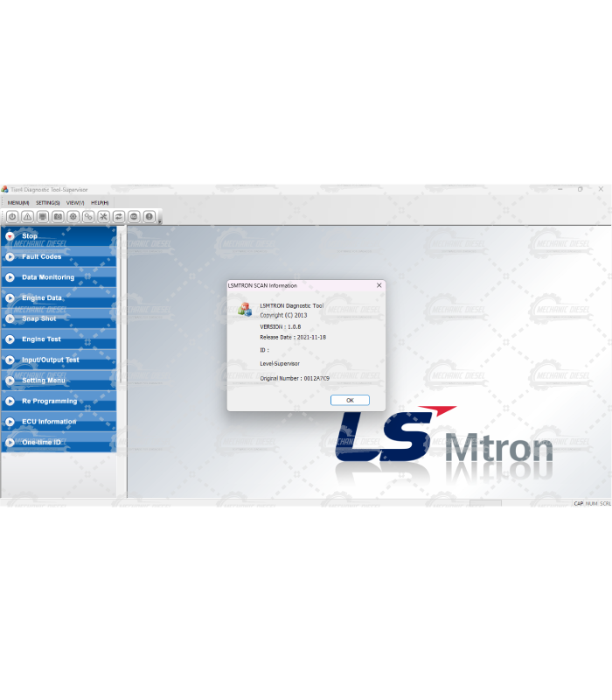Click the exclamation info toolbar icon
Viewport: 612px width, 700px height.
click(150, 216)
